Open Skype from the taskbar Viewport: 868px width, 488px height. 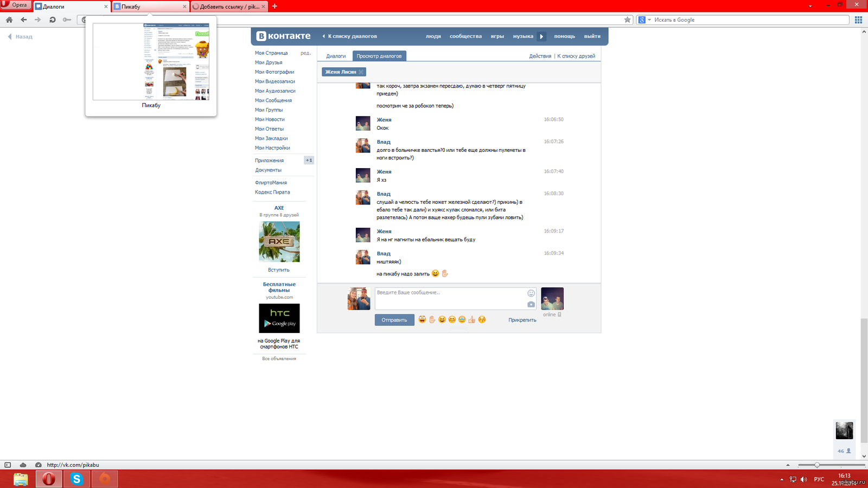click(76, 479)
